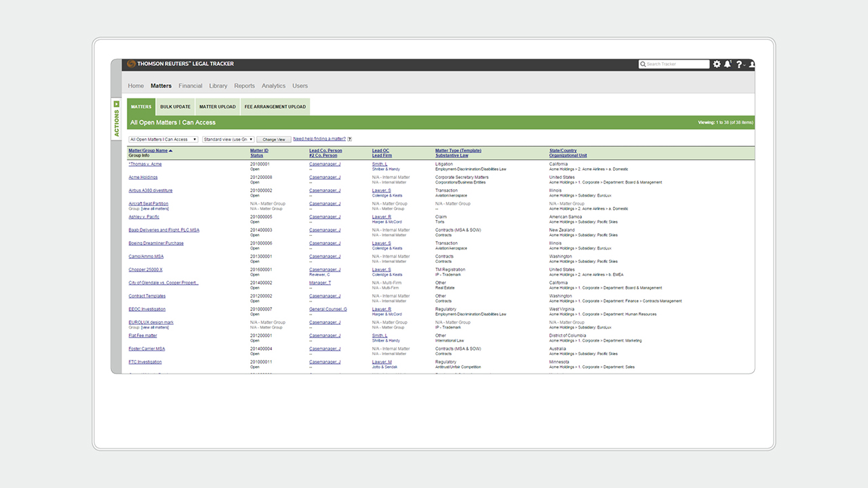This screenshot has width=868, height=488.
Task: Open the help question mark menu
Action: pyautogui.click(x=739, y=64)
